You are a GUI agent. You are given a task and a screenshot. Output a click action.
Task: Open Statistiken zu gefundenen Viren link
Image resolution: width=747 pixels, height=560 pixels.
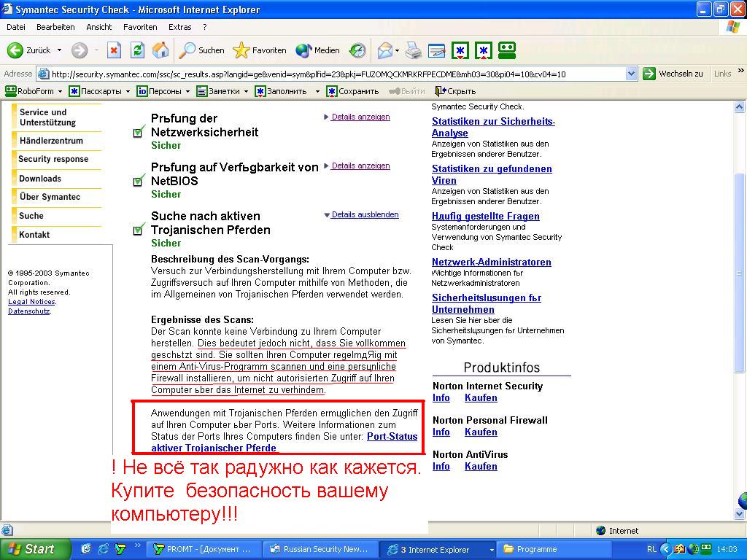(x=492, y=174)
